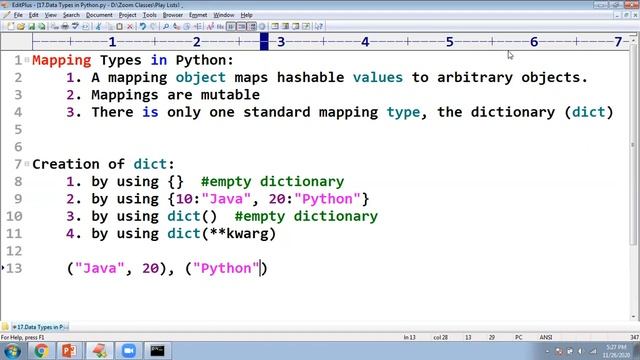
Task: Open the Windows Start button
Action: 12,351
